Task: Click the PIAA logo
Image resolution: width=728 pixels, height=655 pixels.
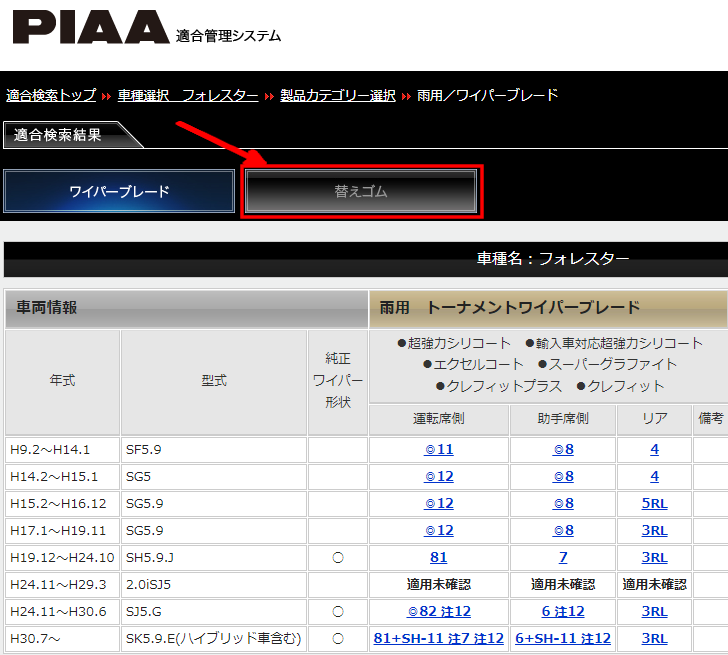Action: click(90, 28)
